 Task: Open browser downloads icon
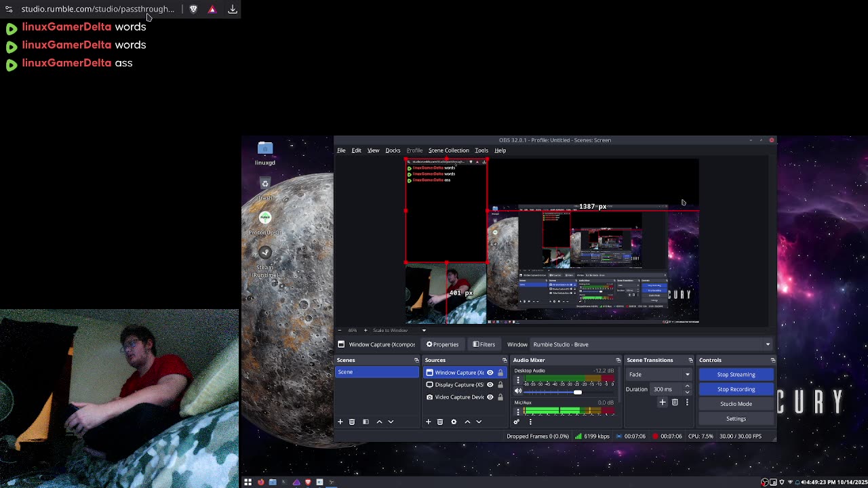233,9
